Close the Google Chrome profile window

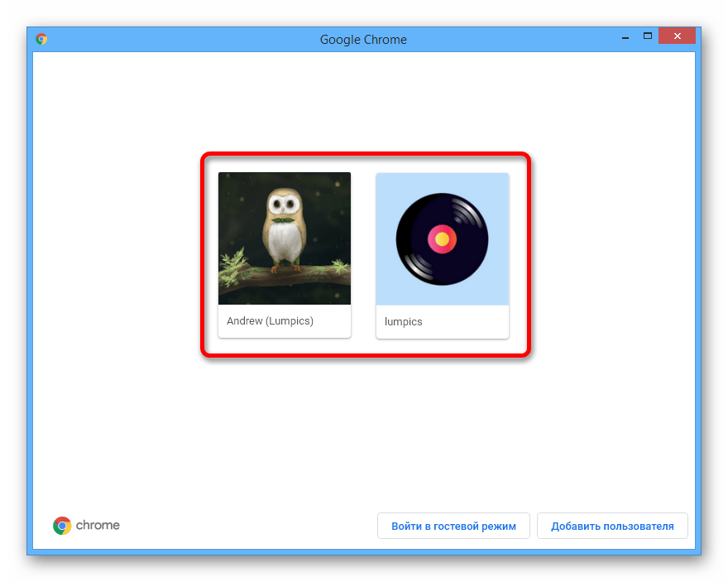(678, 36)
